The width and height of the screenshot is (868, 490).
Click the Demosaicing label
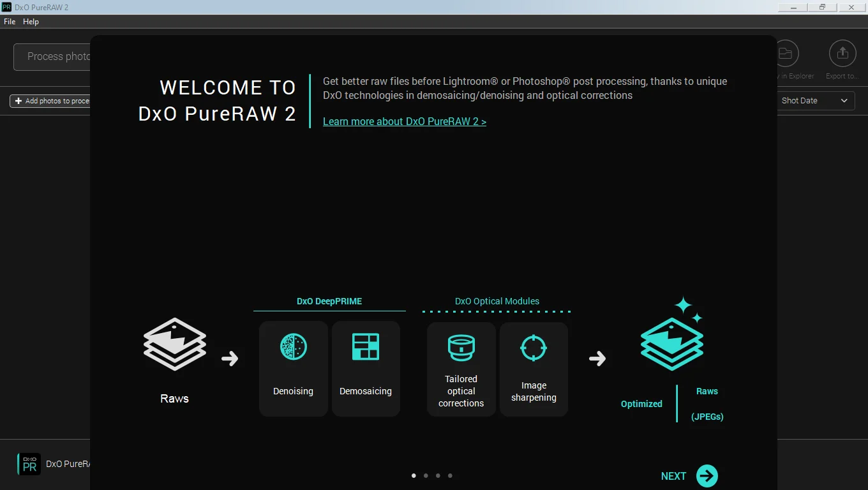(x=366, y=391)
